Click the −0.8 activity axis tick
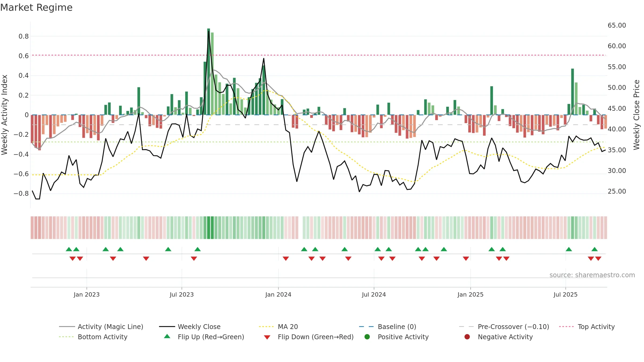This screenshot has width=644, height=362. click(21, 194)
